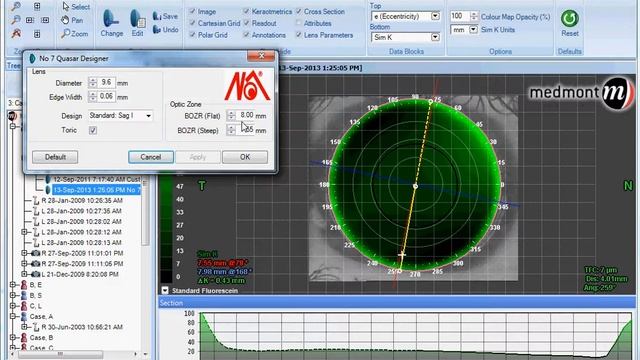640x360 pixels.
Task: Hide the Cross Section view checkbox
Action: click(x=299, y=11)
